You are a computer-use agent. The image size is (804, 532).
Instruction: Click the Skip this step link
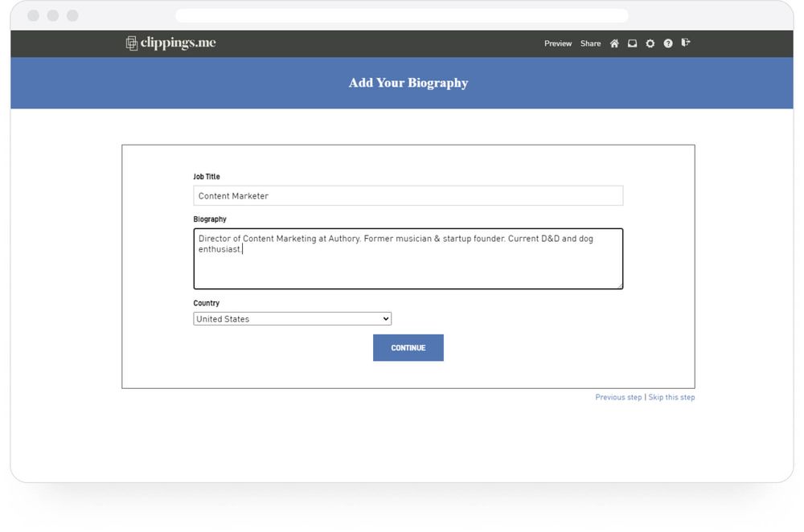coord(672,397)
